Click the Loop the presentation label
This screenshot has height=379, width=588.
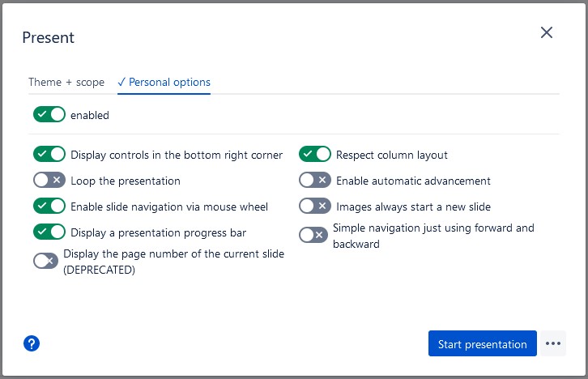point(126,181)
